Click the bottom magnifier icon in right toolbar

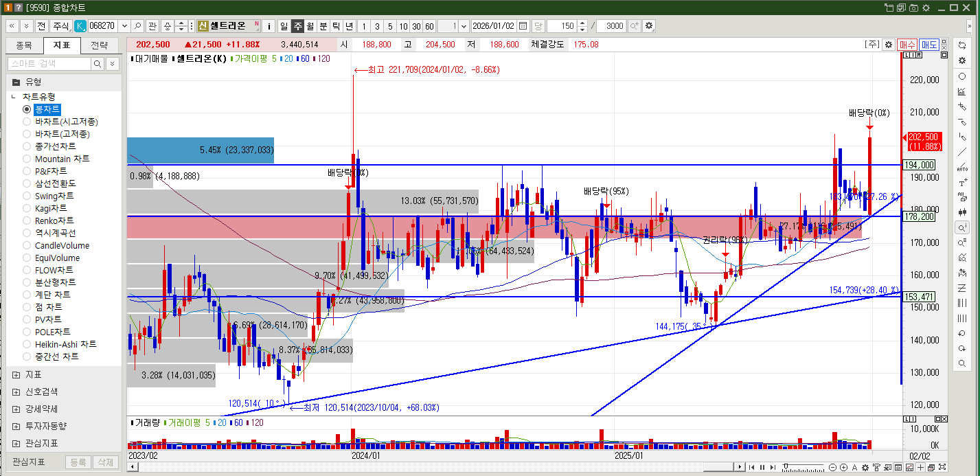(961, 363)
